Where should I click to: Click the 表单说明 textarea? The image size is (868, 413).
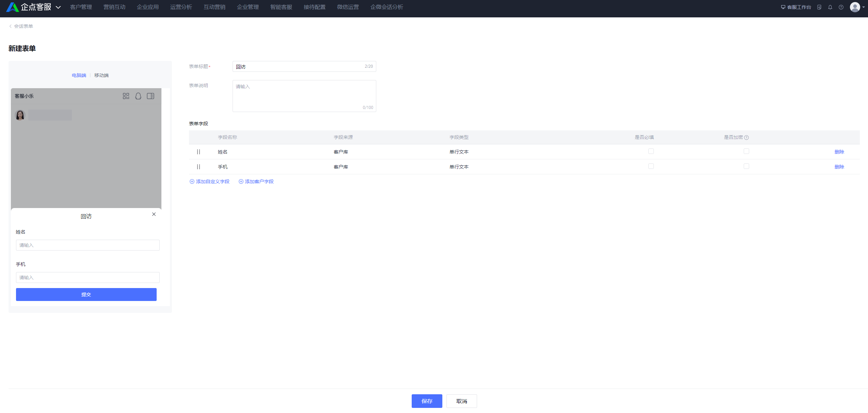304,96
